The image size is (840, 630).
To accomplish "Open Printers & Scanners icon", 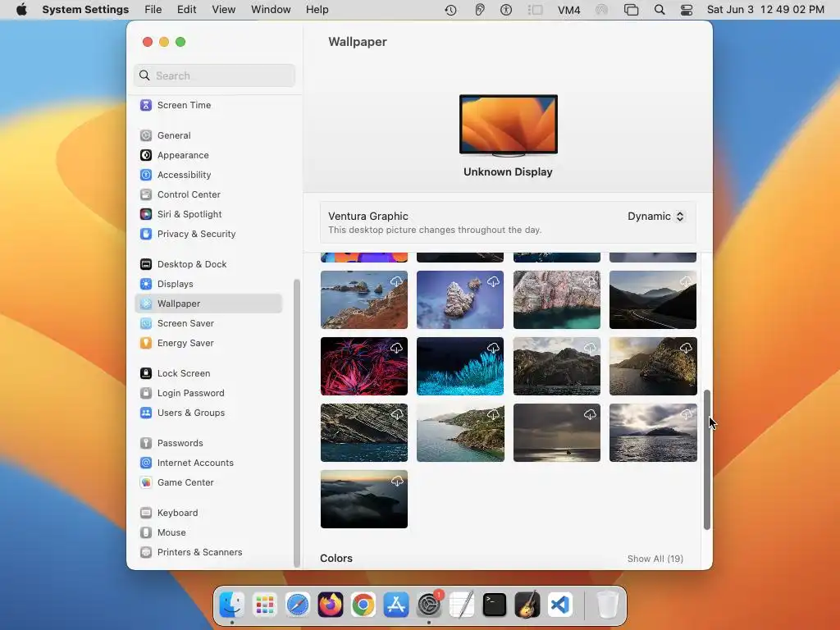I will coord(146,552).
